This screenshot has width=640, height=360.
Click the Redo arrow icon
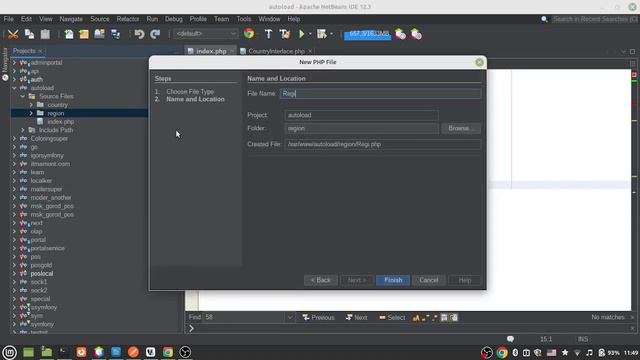point(155,34)
